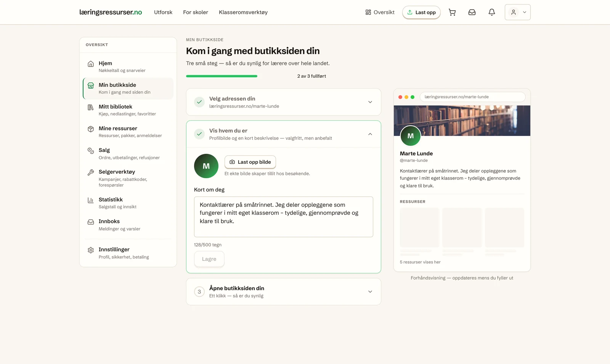This screenshot has height=364, width=610.
Task: Click the Min butikkside storefront icon
Action: tap(91, 85)
